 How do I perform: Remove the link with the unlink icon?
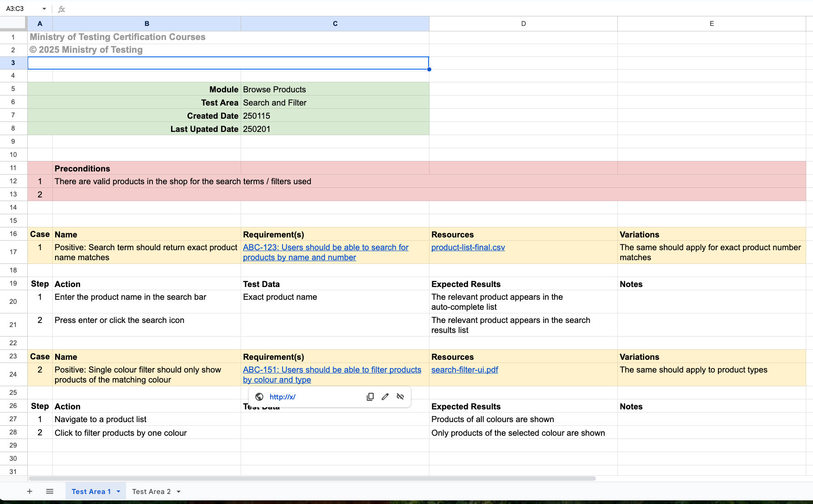point(400,397)
